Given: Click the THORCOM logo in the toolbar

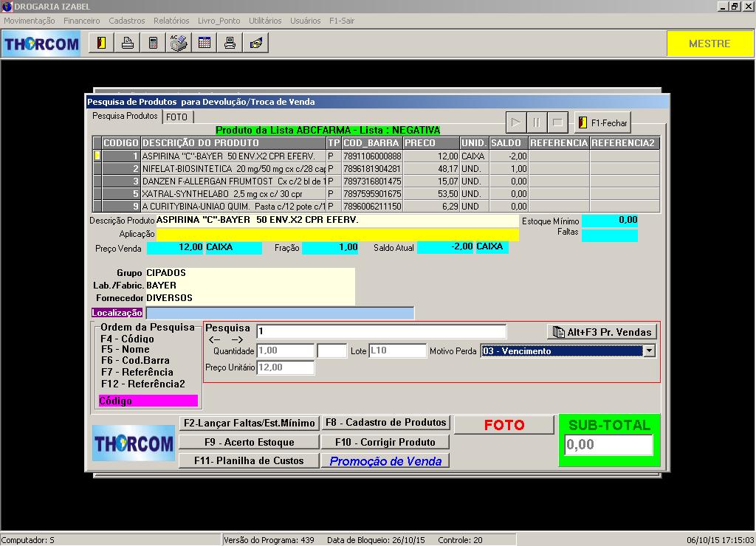Looking at the screenshot, I should pos(41,44).
